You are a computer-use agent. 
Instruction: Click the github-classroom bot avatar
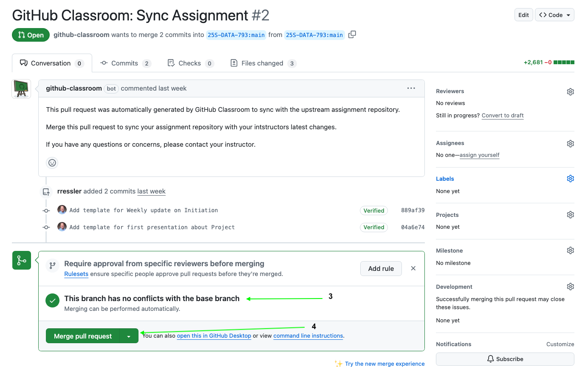[21, 88]
